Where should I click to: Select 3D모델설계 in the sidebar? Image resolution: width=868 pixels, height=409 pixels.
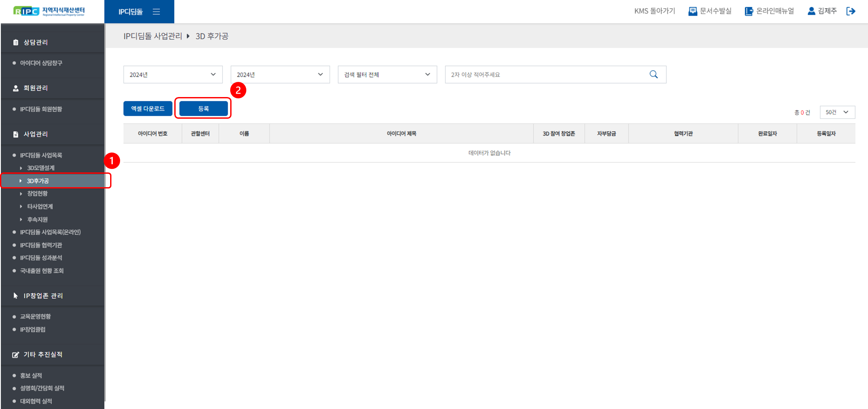click(x=41, y=168)
